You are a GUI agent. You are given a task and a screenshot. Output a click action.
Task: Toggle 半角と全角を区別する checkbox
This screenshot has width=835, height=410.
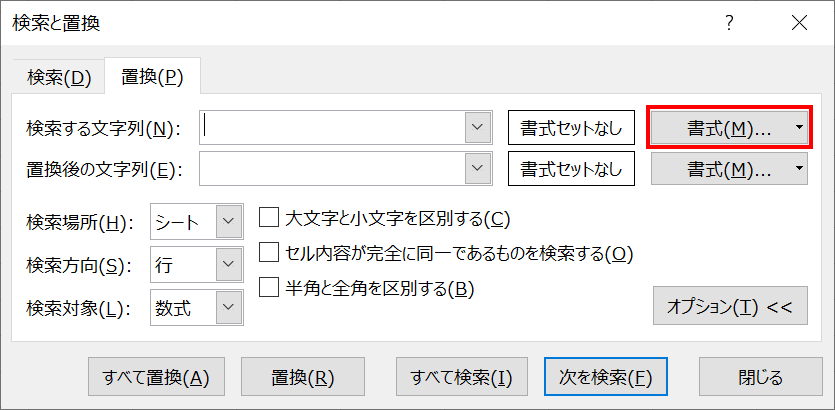[268, 288]
